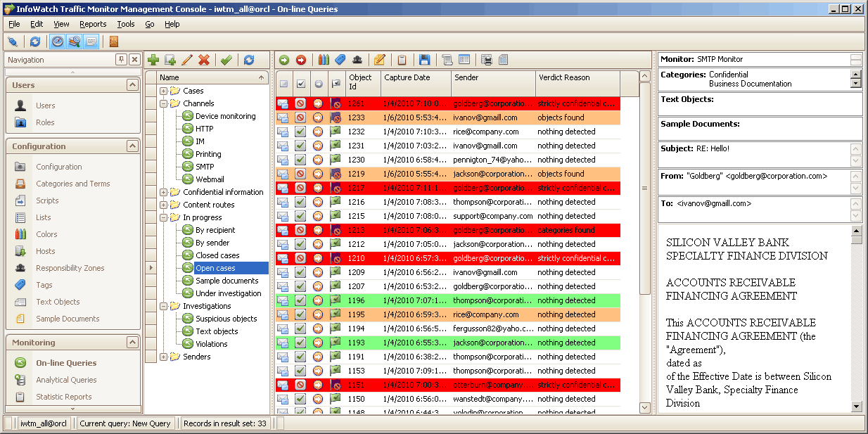
Task: Open Categories and Terms in Configuration
Action: tap(72, 184)
